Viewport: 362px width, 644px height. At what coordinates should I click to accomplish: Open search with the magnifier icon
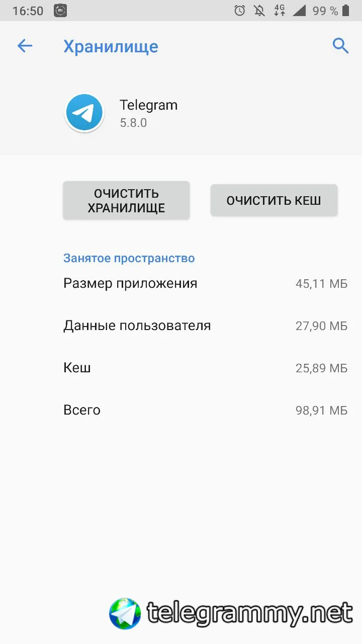(x=340, y=46)
